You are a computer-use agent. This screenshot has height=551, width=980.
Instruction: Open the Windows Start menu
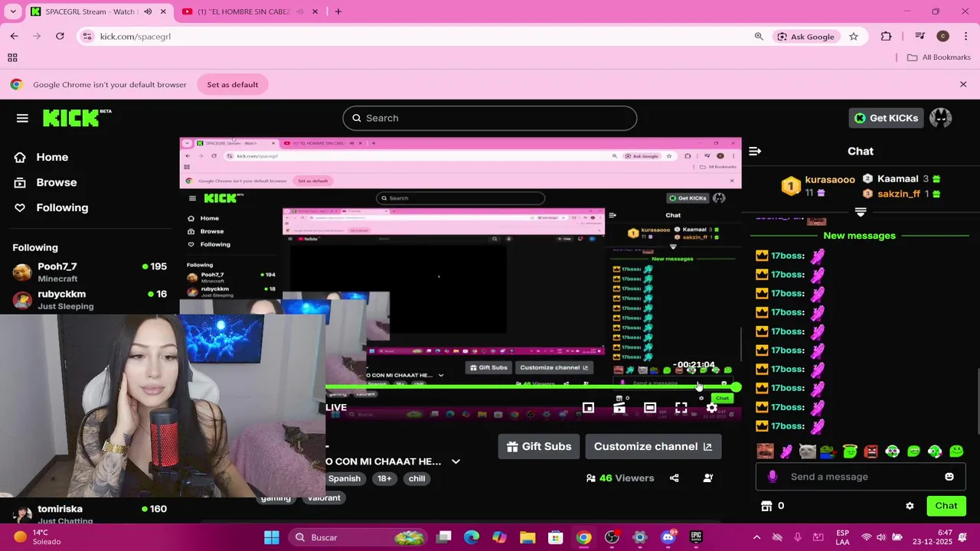[272, 537]
